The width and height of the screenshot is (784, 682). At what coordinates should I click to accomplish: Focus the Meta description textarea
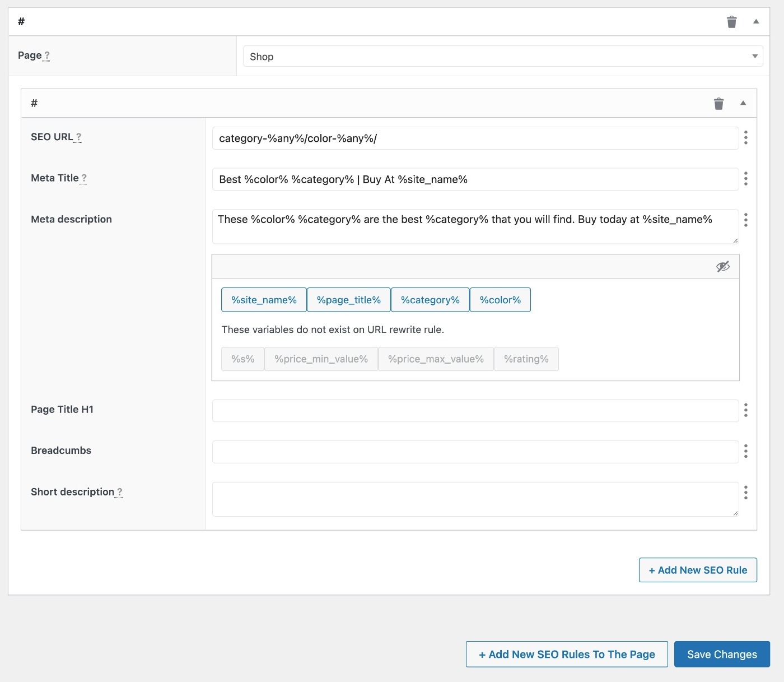point(475,226)
